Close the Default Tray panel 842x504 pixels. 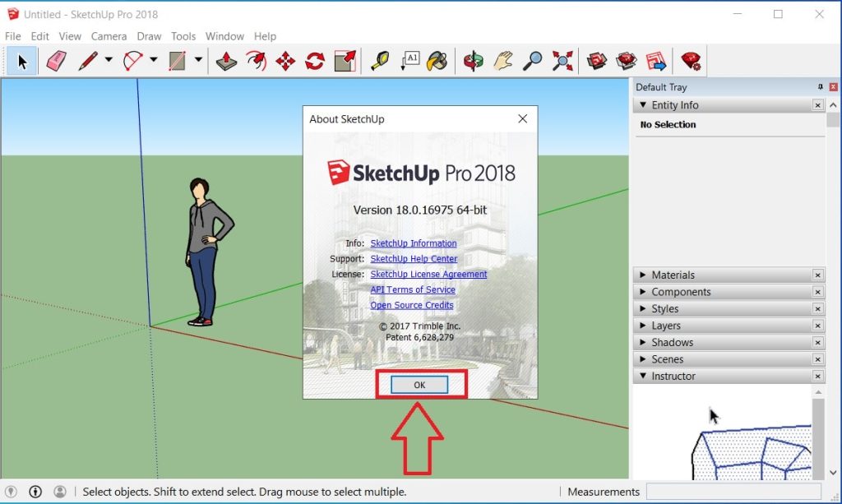click(834, 87)
